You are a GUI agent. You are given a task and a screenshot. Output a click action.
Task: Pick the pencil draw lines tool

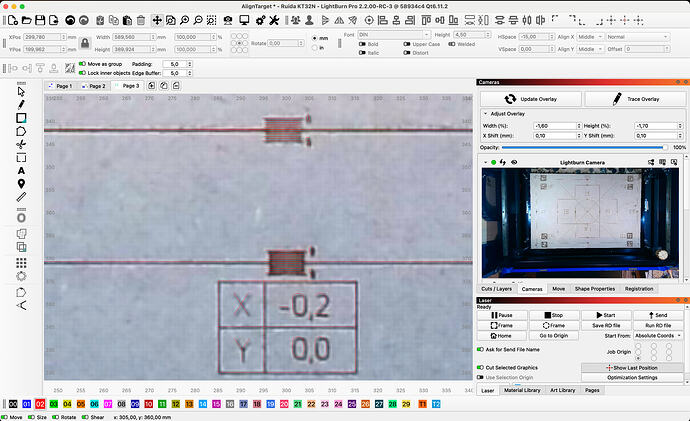(x=21, y=105)
